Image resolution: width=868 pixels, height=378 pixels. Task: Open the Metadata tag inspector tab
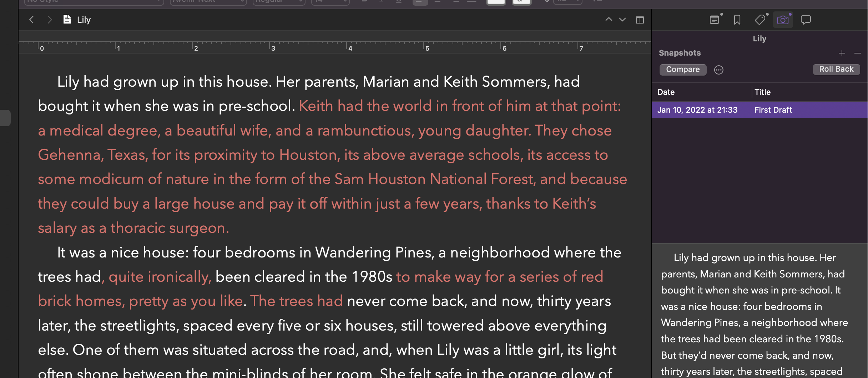click(x=760, y=20)
